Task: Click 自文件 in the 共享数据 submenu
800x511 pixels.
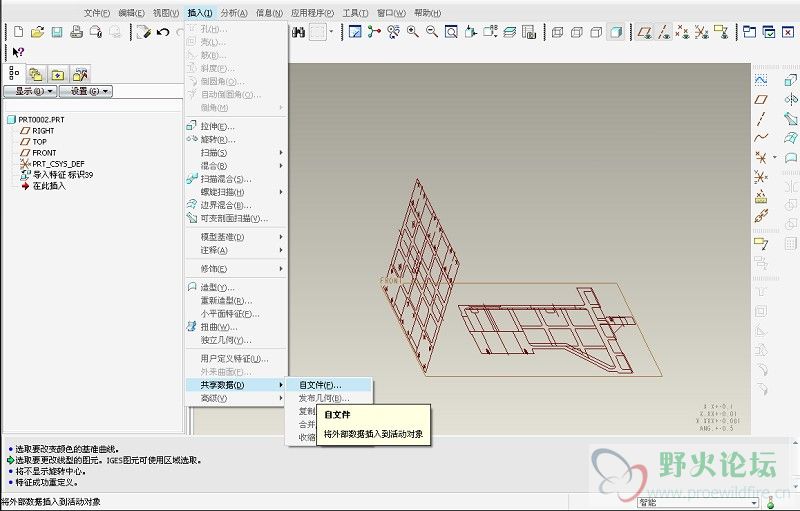Action: pyautogui.click(x=329, y=385)
